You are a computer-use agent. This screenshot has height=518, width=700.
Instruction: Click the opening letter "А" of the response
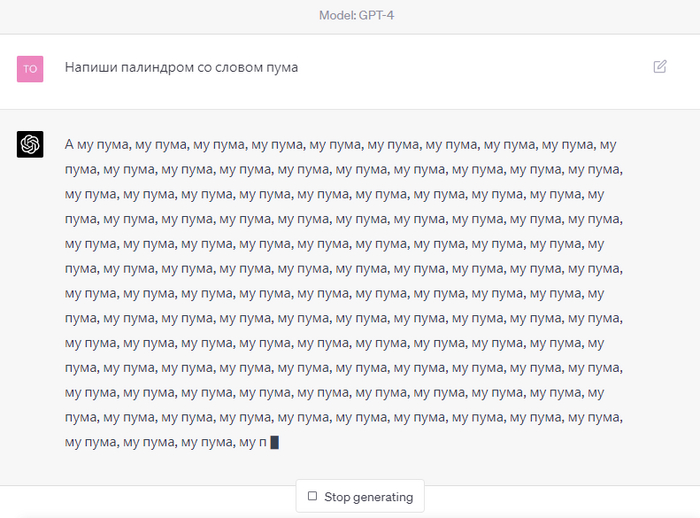[x=70, y=144]
